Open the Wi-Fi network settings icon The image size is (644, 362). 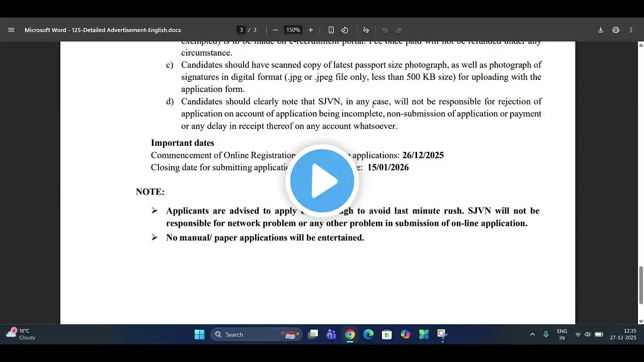578,334
